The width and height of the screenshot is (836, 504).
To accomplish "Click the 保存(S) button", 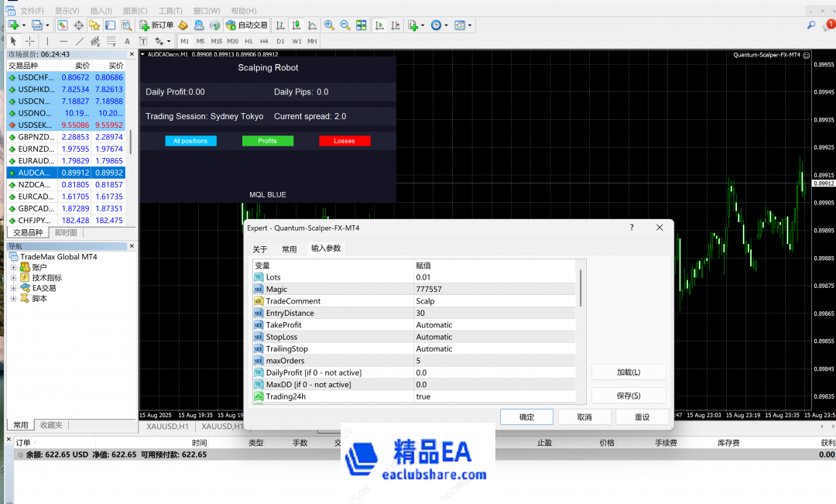I will 629,396.
